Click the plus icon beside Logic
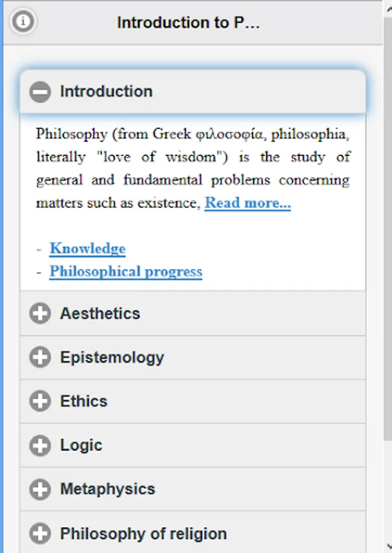Viewport: 392px width, 553px height. click(41, 445)
